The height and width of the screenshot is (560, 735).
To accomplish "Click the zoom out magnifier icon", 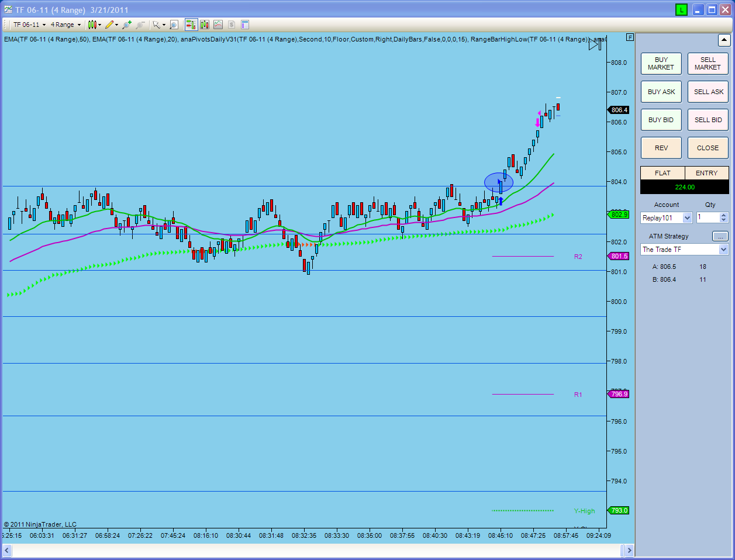I will pos(140,25).
